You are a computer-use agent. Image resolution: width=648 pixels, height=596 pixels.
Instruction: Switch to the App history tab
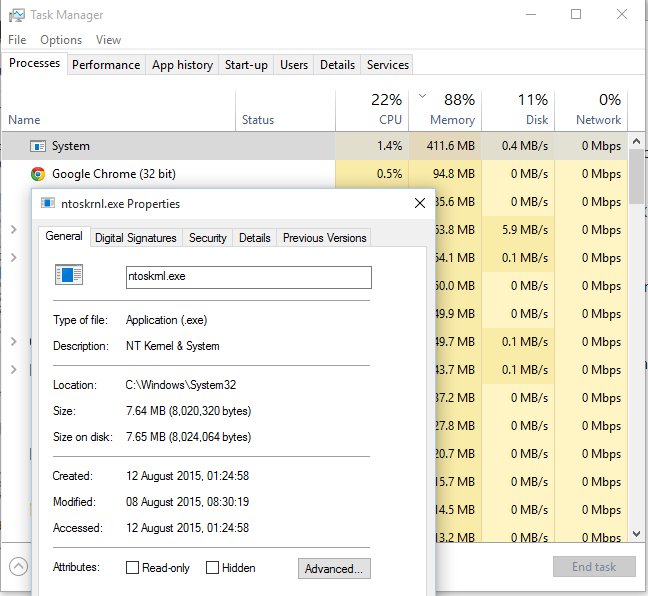click(182, 65)
